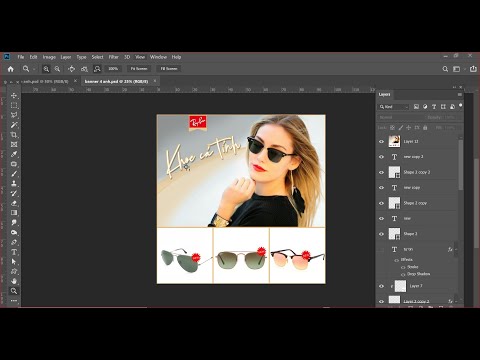Image resolution: width=480 pixels, height=360 pixels.
Task: Select the Gradient tool
Action: click(x=14, y=213)
